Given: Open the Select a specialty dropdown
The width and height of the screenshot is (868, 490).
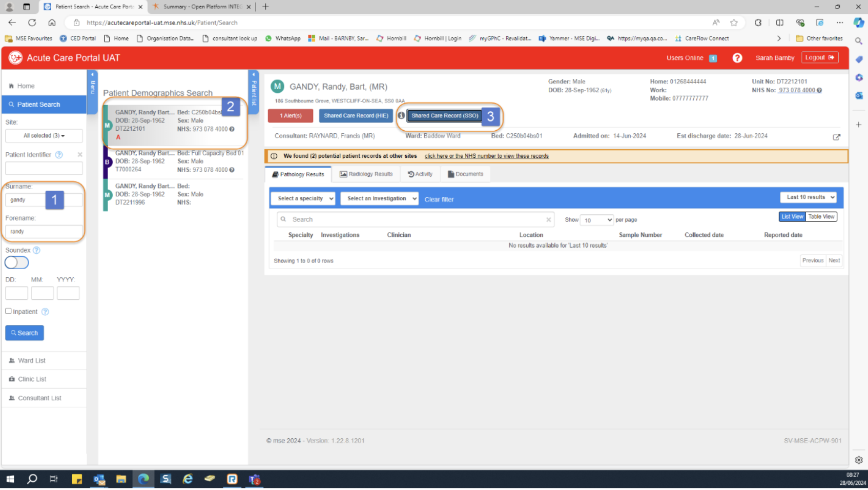Looking at the screenshot, I should (x=303, y=199).
